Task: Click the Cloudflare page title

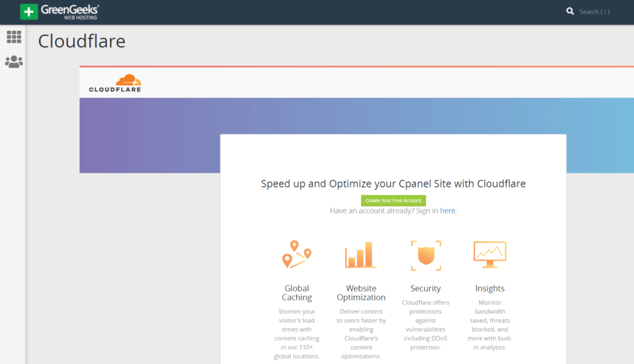Action: [x=81, y=41]
